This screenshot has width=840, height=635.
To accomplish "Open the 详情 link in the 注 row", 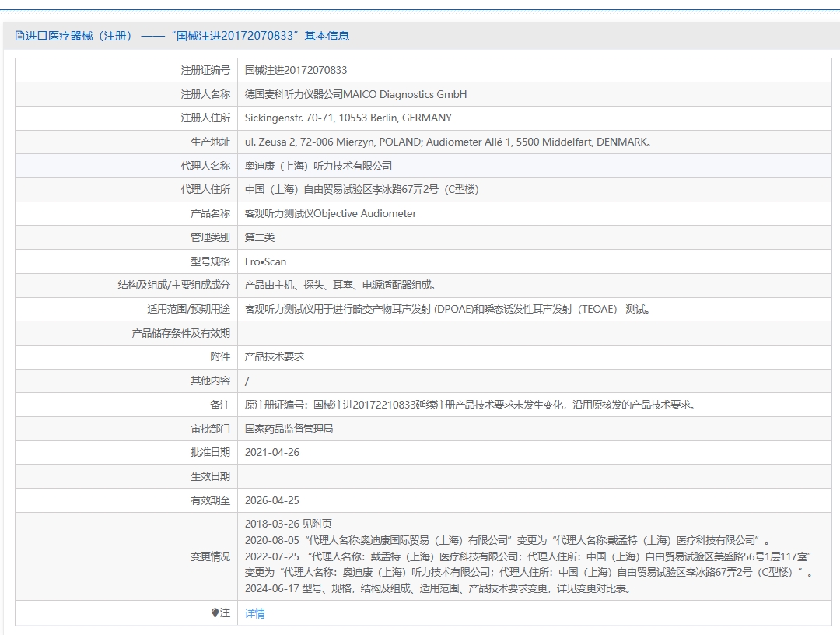I will point(254,613).
